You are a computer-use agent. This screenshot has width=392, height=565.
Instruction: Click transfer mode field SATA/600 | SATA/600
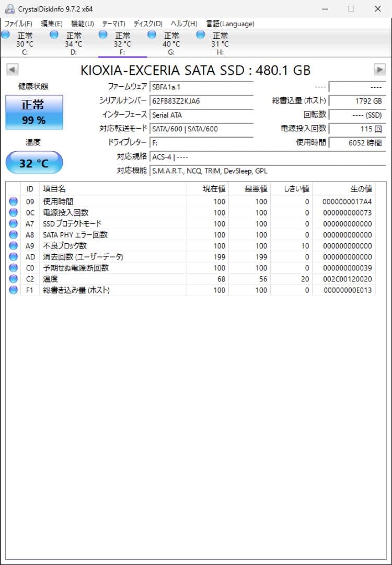pos(201,129)
